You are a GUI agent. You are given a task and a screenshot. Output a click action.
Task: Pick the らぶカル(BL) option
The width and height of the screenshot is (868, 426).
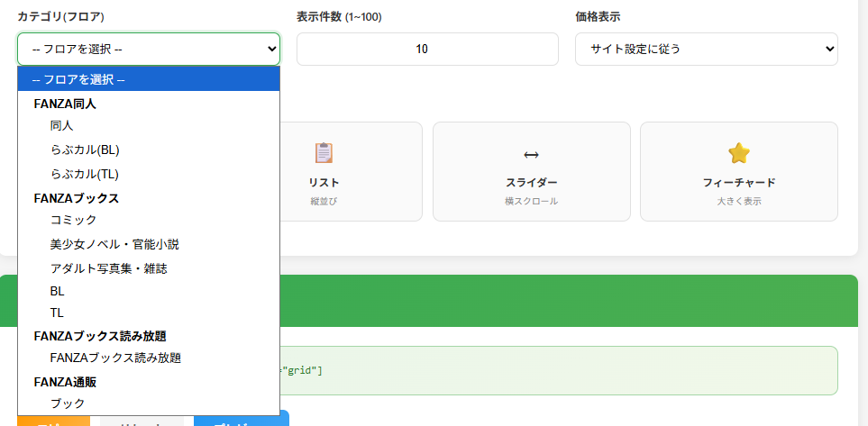[85, 150]
